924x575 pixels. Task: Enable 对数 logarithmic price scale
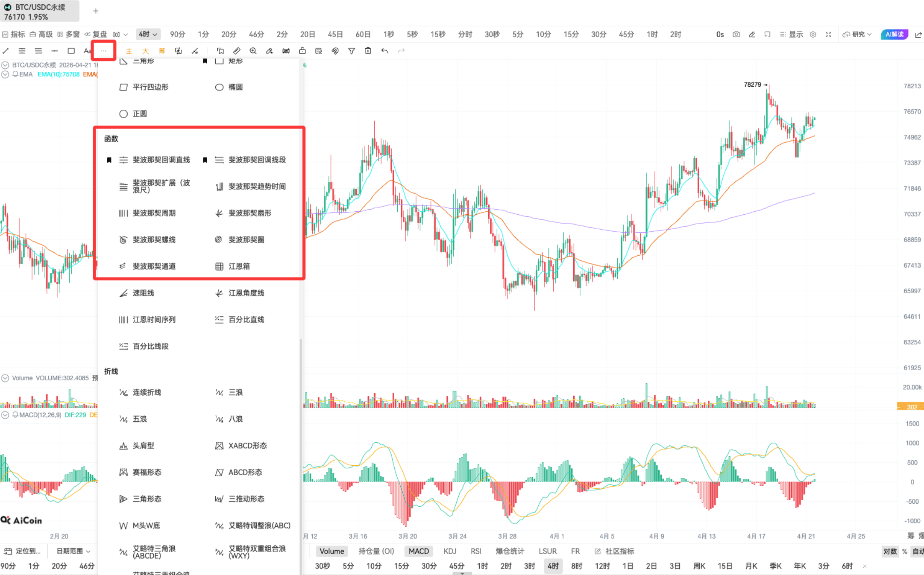click(x=890, y=551)
